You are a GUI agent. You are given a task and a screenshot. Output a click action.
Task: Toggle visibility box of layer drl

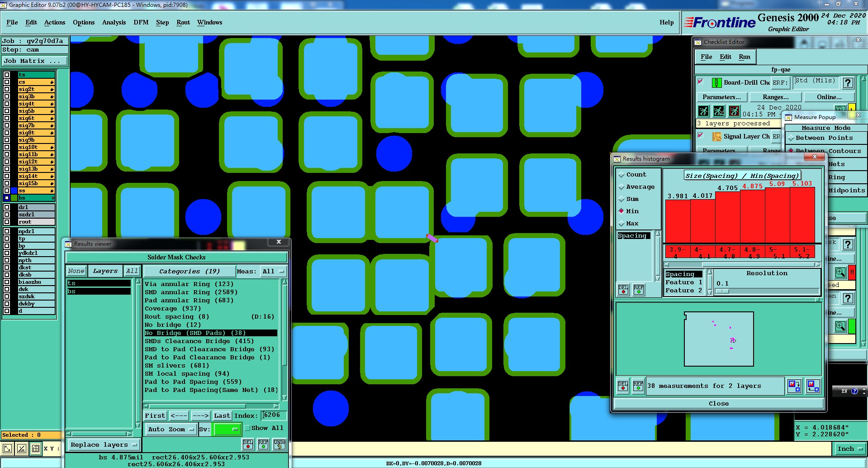[7, 207]
